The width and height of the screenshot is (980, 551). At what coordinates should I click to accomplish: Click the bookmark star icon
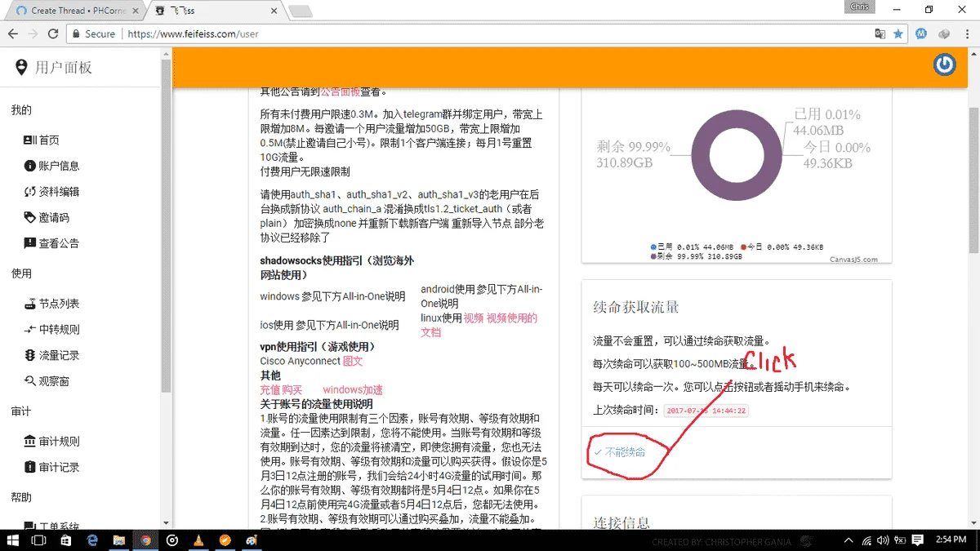pos(898,34)
